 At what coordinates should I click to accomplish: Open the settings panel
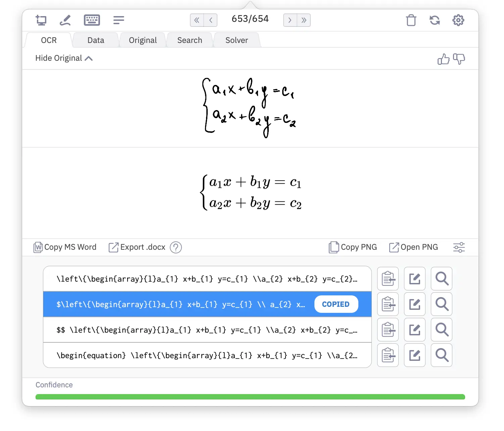point(458,20)
